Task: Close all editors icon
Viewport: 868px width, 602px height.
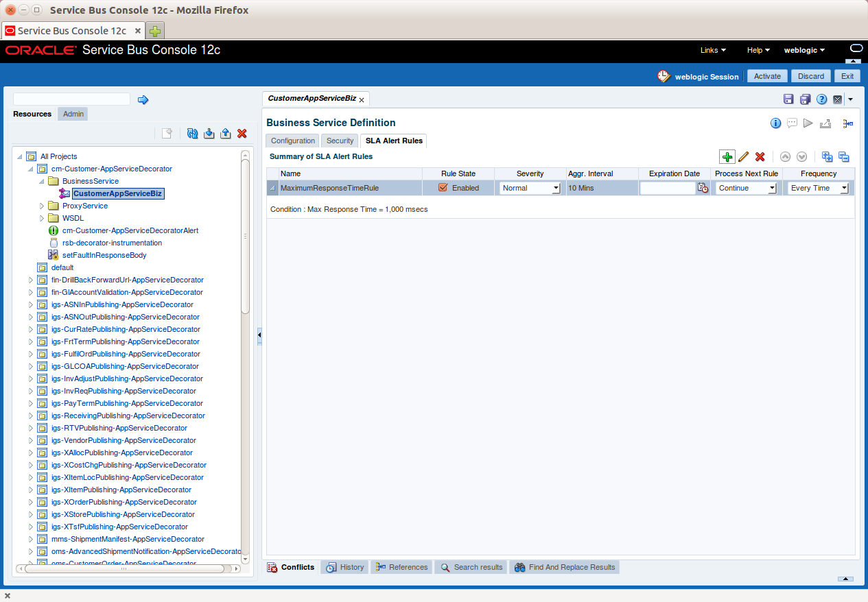Action: [x=838, y=99]
